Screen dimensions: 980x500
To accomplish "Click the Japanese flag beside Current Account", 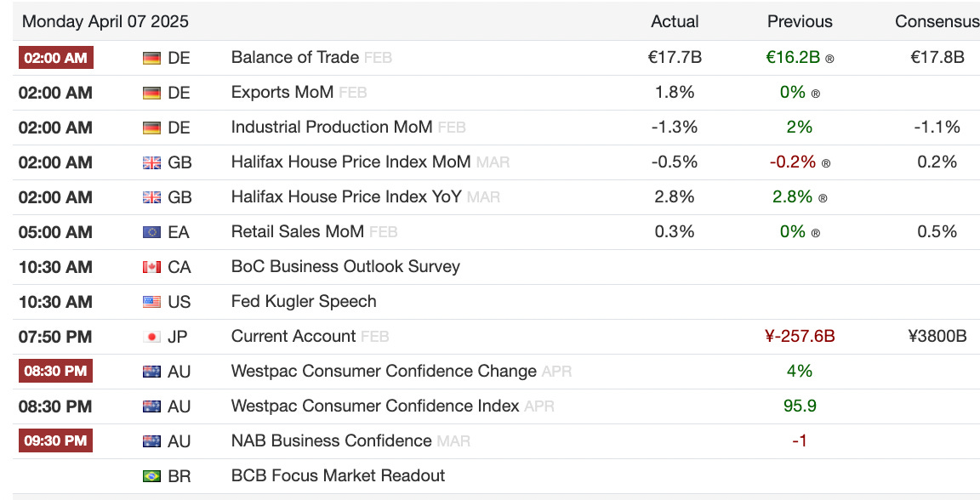I will coord(151,337).
